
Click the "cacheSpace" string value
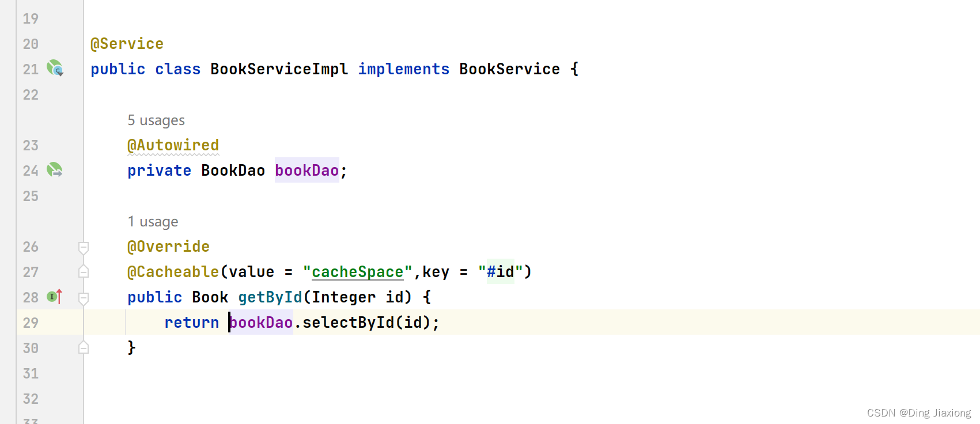coord(358,272)
